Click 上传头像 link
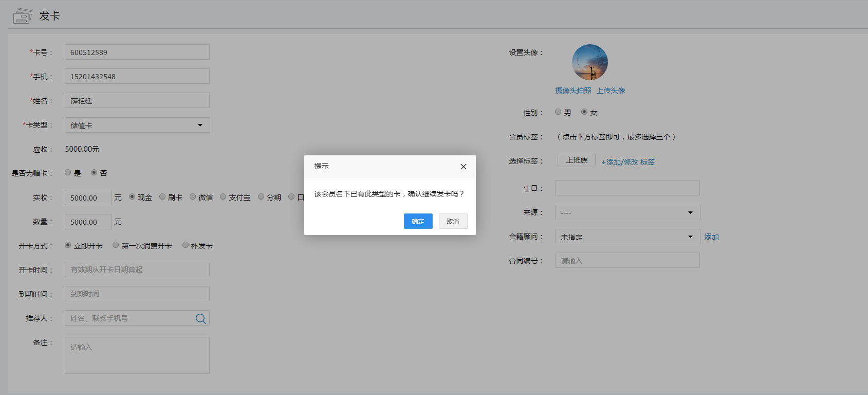Viewport: 868px width, 395px height. [611, 91]
